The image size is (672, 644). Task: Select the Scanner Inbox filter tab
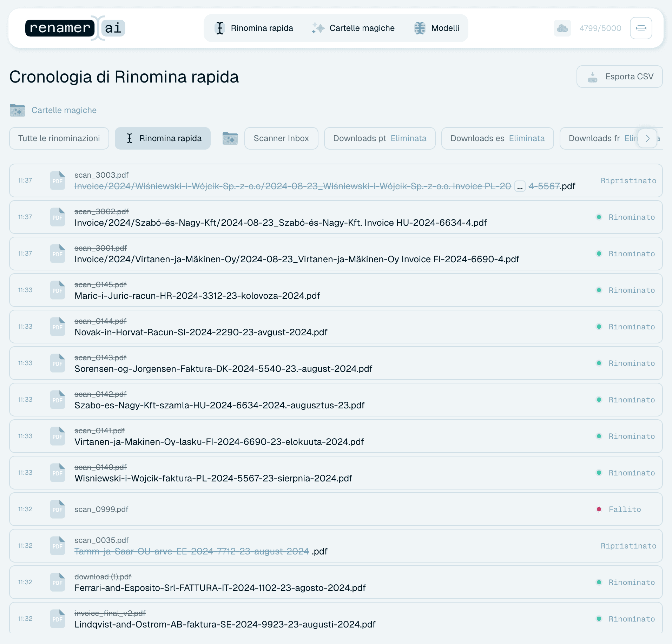coord(281,138)
